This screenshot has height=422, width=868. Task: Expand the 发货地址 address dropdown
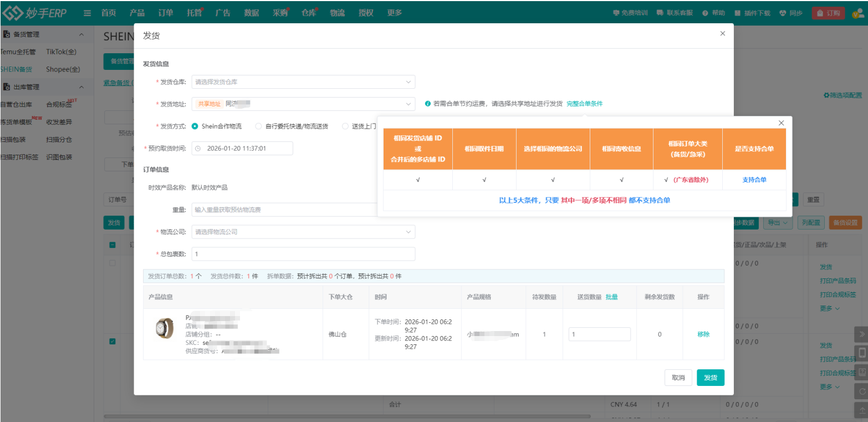(x=303, y=104)
